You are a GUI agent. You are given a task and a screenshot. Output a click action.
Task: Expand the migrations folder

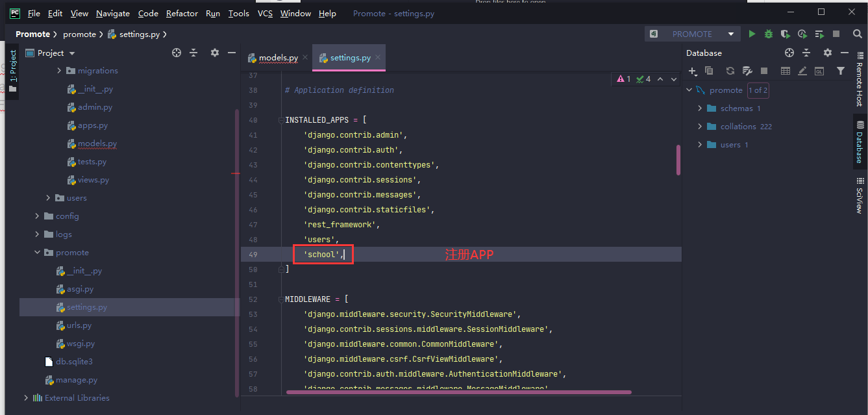pos(59,71)
